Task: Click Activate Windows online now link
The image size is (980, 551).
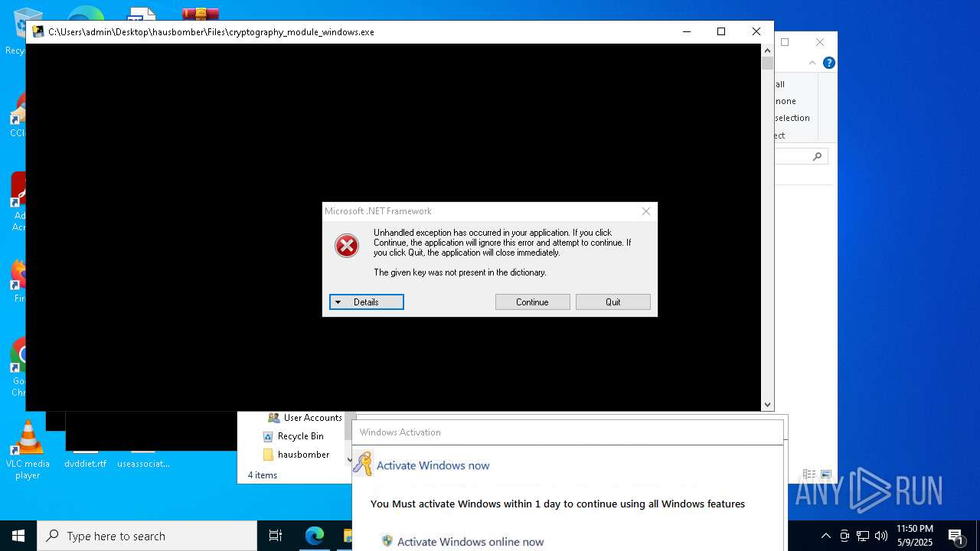Action: coord(470,542)
